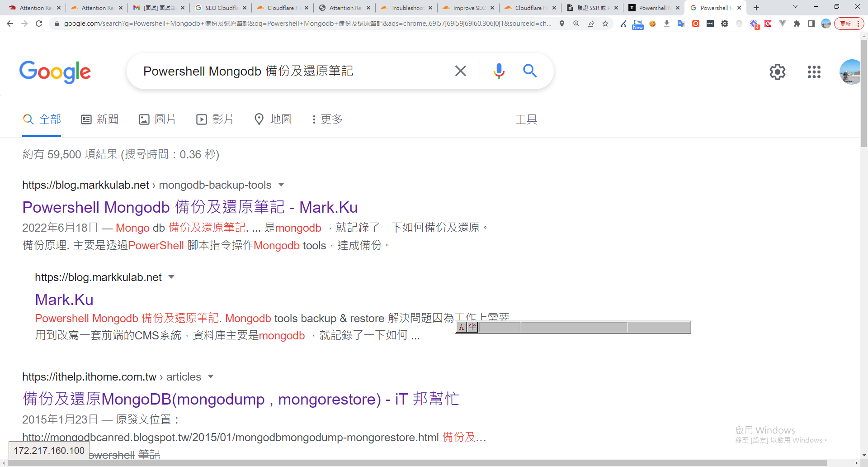
Task: Click the 工具 (tools) button
Action: pos(526,119)
